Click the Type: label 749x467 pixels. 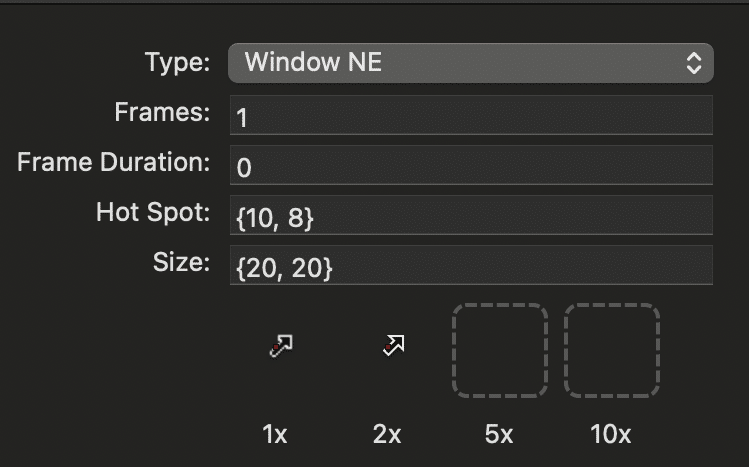177,63
